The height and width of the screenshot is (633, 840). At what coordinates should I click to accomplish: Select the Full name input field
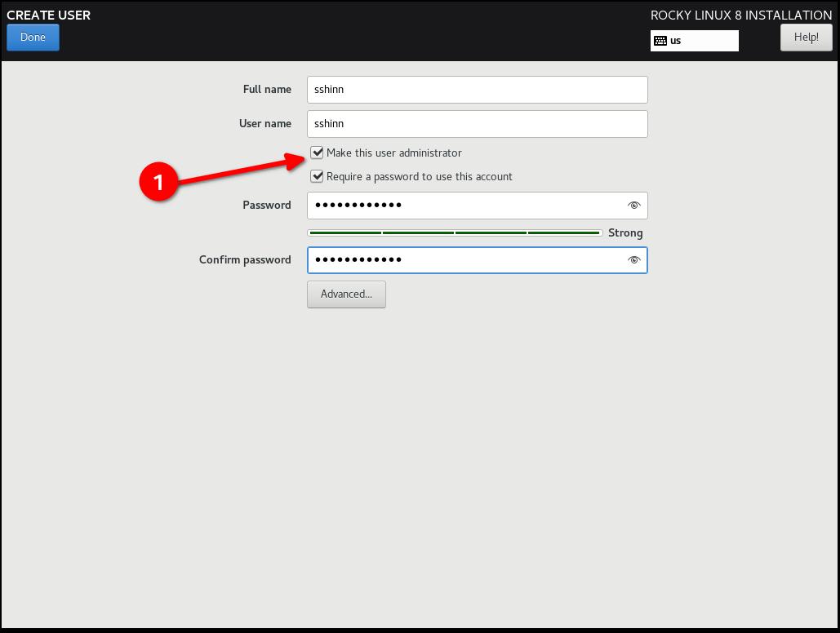[477, 89]
